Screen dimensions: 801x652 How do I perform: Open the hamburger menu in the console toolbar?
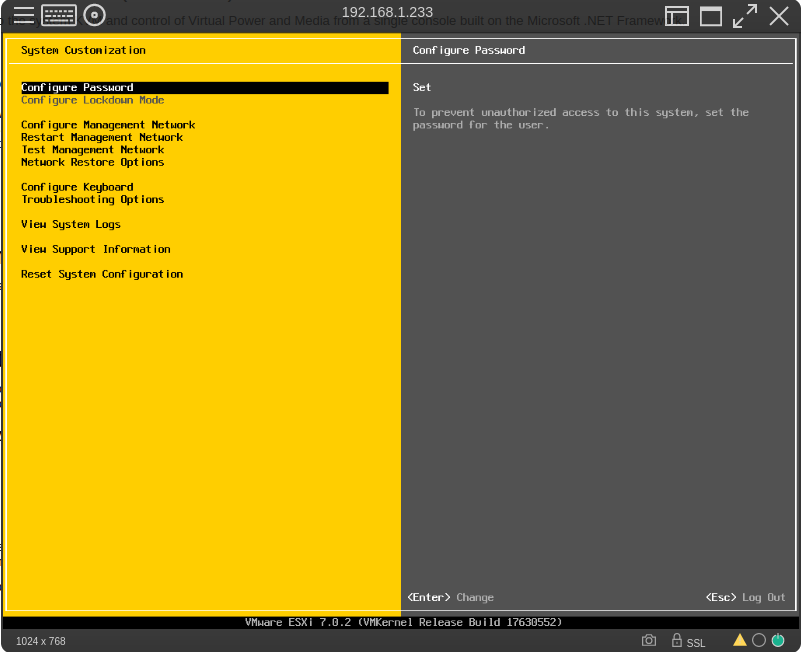point(23,15)
